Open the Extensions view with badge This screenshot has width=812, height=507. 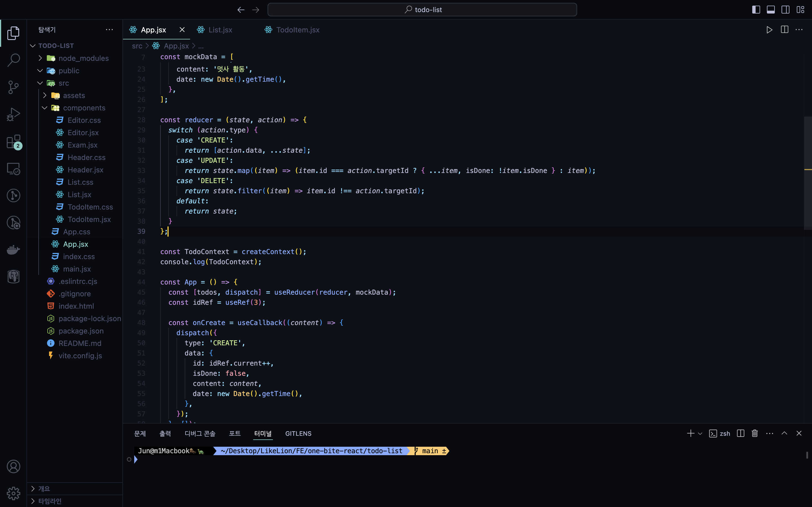point(14,142)
